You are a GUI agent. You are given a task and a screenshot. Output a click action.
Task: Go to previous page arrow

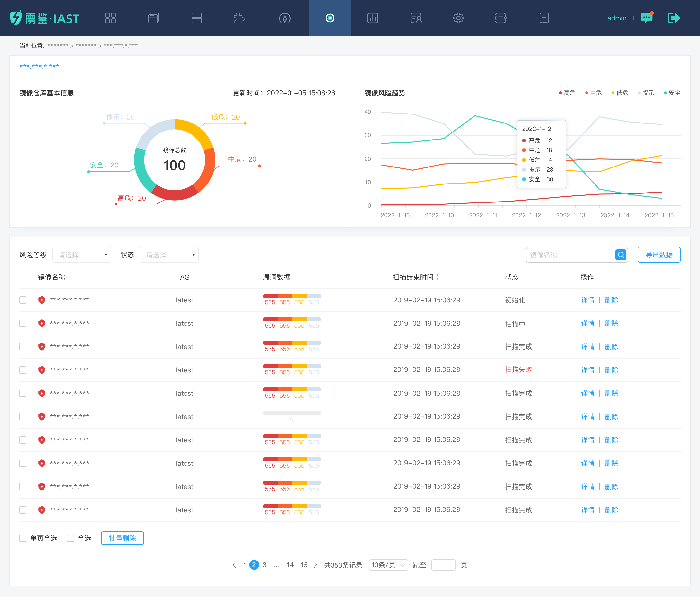click(235, 565)
